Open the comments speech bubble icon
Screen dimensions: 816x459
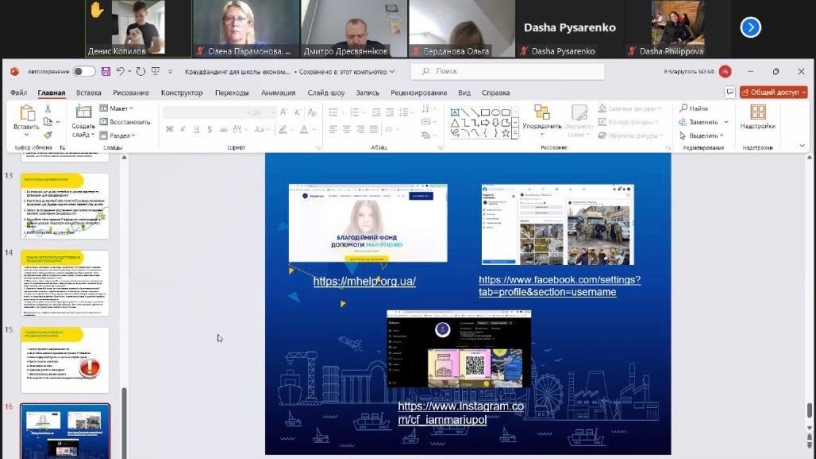pyautogui.click(x=730, y=92)
